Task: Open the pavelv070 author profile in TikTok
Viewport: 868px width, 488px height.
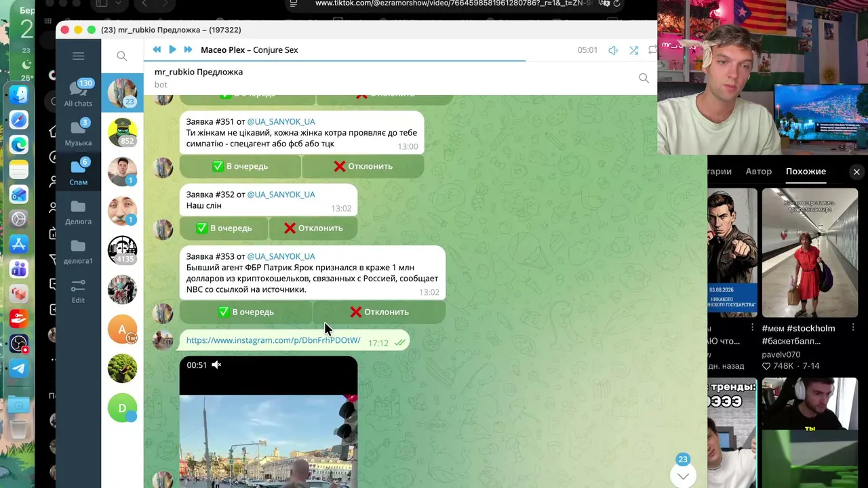Action: pyautogui.click(x=781, y=354)
